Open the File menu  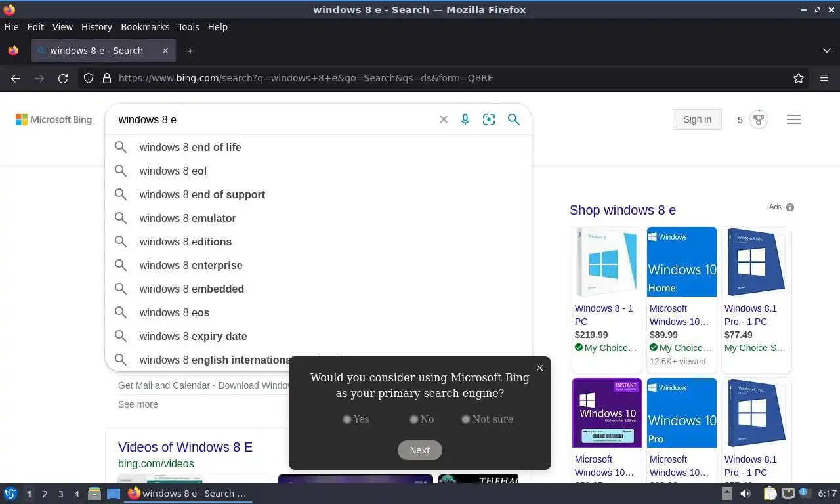(11, 27)
